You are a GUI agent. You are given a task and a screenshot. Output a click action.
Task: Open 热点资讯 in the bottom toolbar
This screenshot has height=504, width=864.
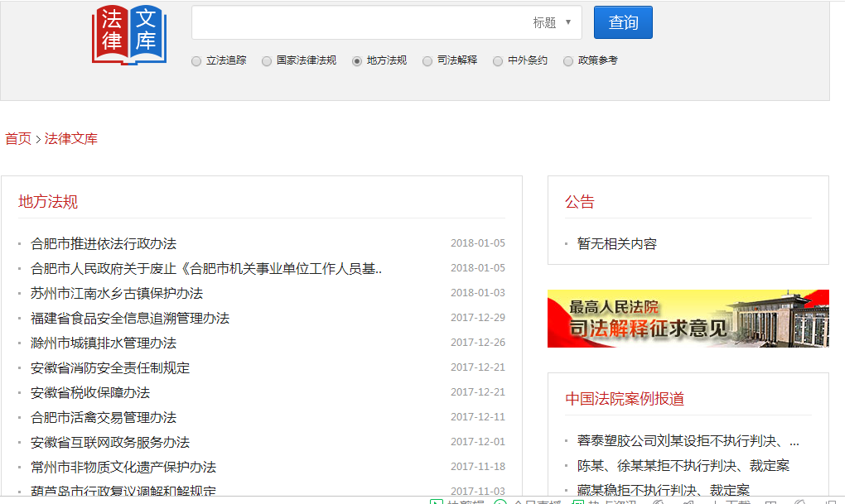[604, 501]
